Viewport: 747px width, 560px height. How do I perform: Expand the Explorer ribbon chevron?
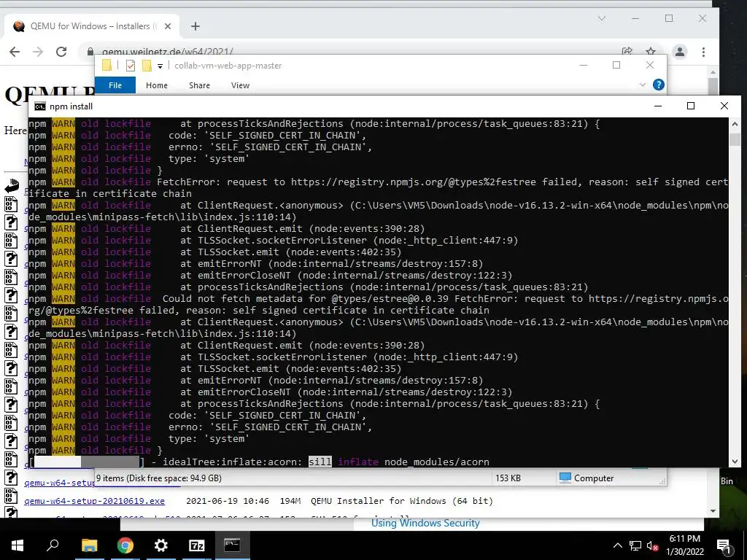[x=642, y=85]
